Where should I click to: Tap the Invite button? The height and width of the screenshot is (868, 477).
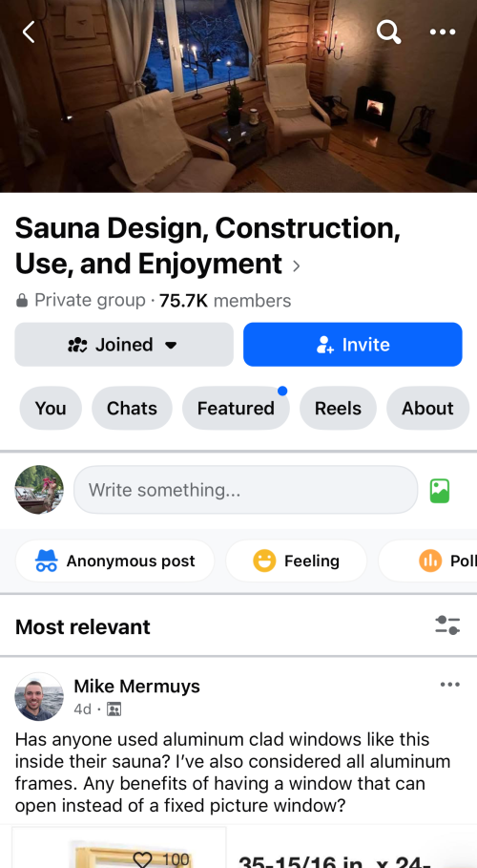click(x=352, y=345)
